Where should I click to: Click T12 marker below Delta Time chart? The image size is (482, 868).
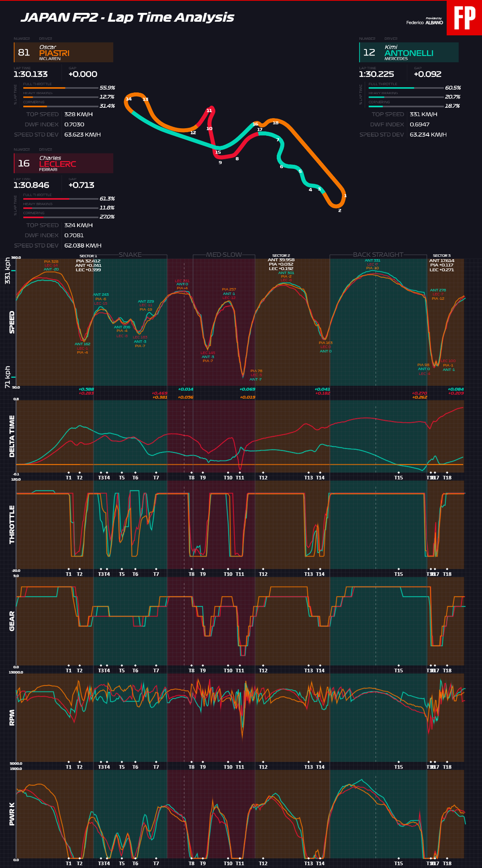pyautogui.click(x=263, y=477)
